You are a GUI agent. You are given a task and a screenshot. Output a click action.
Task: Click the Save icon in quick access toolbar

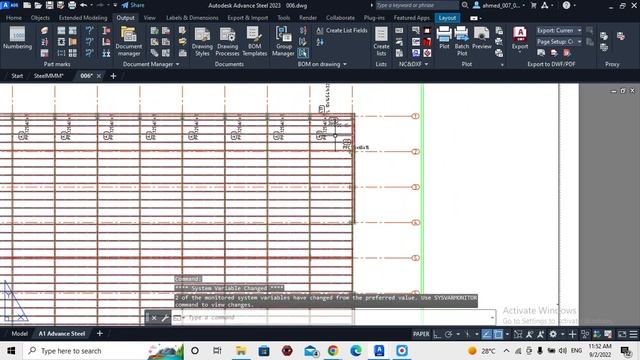[x=49, y=5]
